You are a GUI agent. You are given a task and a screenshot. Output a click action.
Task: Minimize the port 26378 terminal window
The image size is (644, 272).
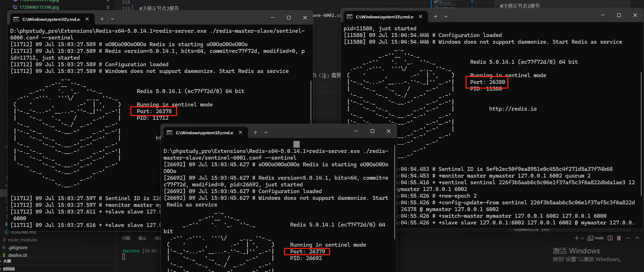click(273, 18)
